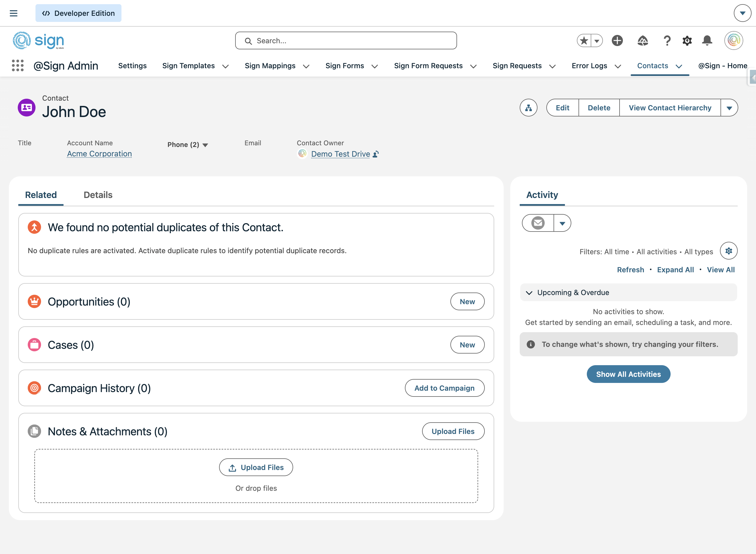Open the App Launcher grid icon
Screen dimensions: 756x554
point(18,66)
